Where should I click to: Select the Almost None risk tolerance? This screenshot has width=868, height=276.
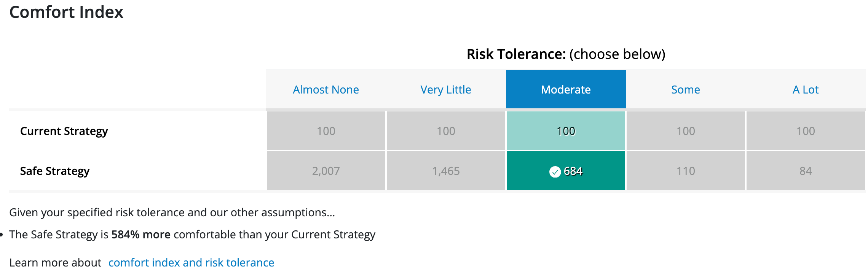326,90
